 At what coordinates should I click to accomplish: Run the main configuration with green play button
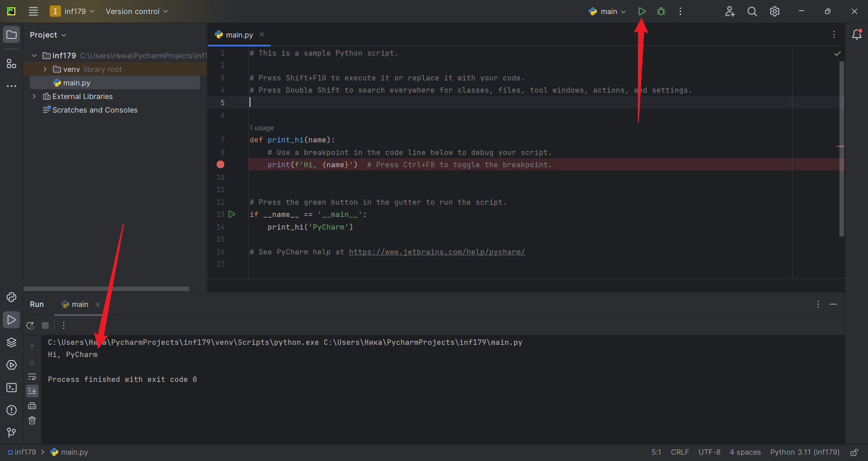pos(642,11)
